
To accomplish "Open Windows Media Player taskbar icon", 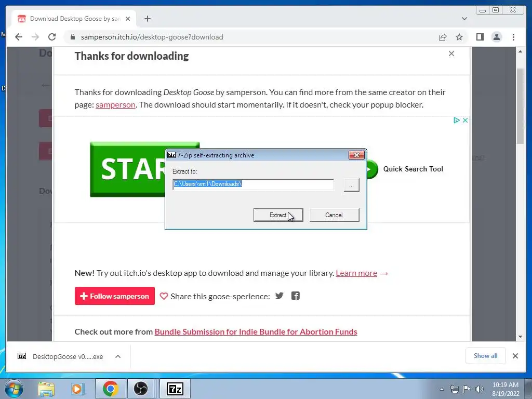I will click(77, 389).
